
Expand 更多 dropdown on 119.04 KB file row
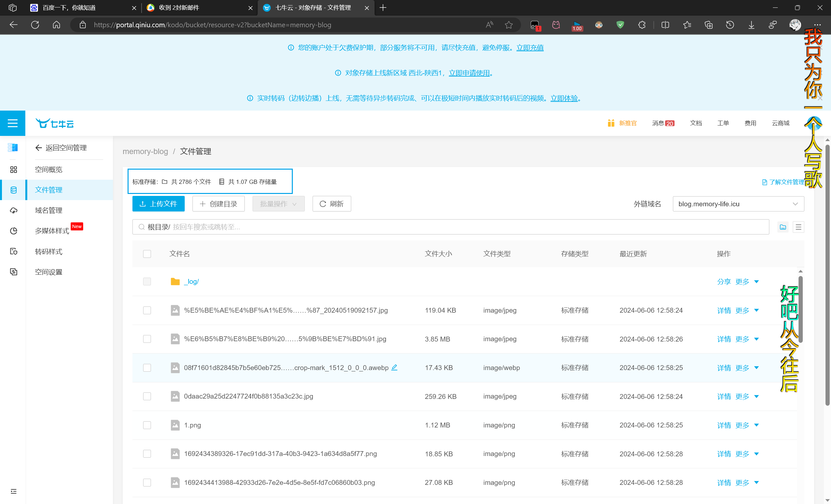(747, 310)
